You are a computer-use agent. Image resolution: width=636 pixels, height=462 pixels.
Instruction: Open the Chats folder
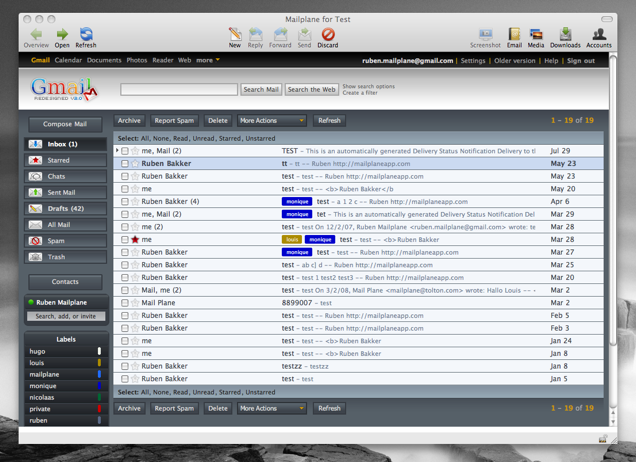pos(65,176)
